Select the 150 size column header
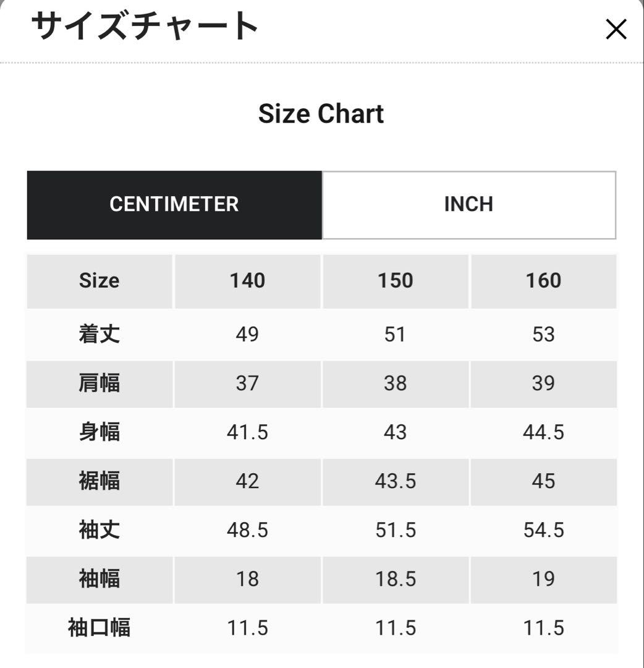This screenshot has height=668, width=644. pyautogui.click(x=395, y=281)
